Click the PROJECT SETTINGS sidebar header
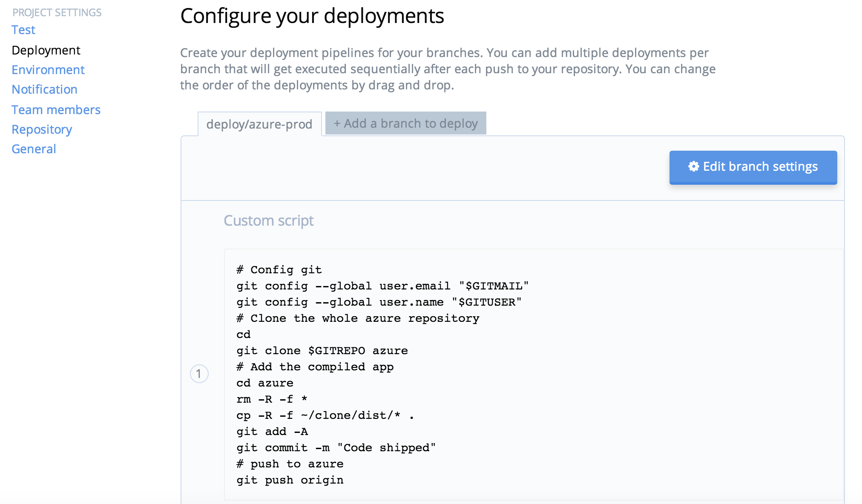The height and width of the screenshot is (504, 862). coord(57,13)
